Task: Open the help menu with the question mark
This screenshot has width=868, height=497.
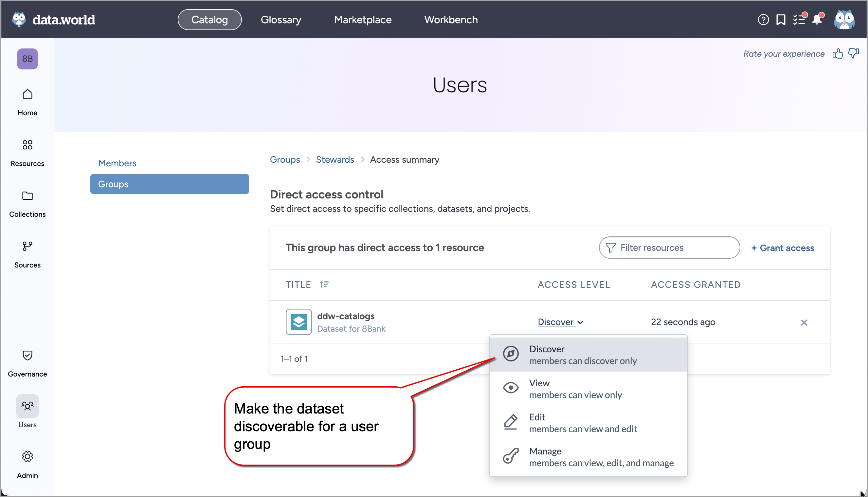Action: [x=763, y=19]
